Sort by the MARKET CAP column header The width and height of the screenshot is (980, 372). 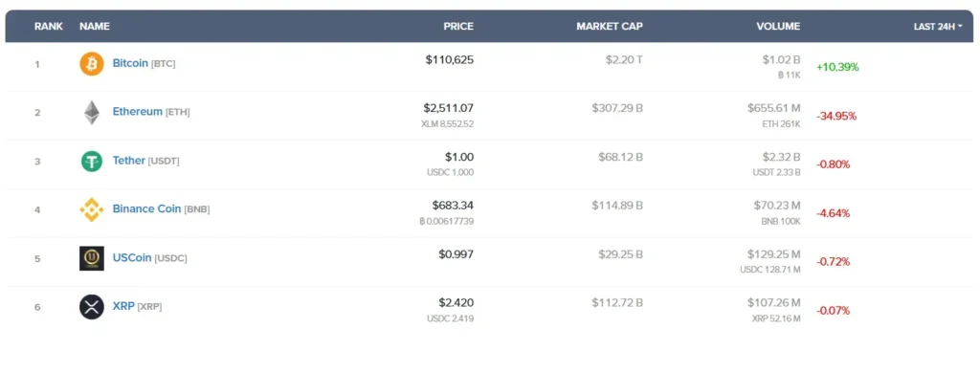click(x=610, y=26)
